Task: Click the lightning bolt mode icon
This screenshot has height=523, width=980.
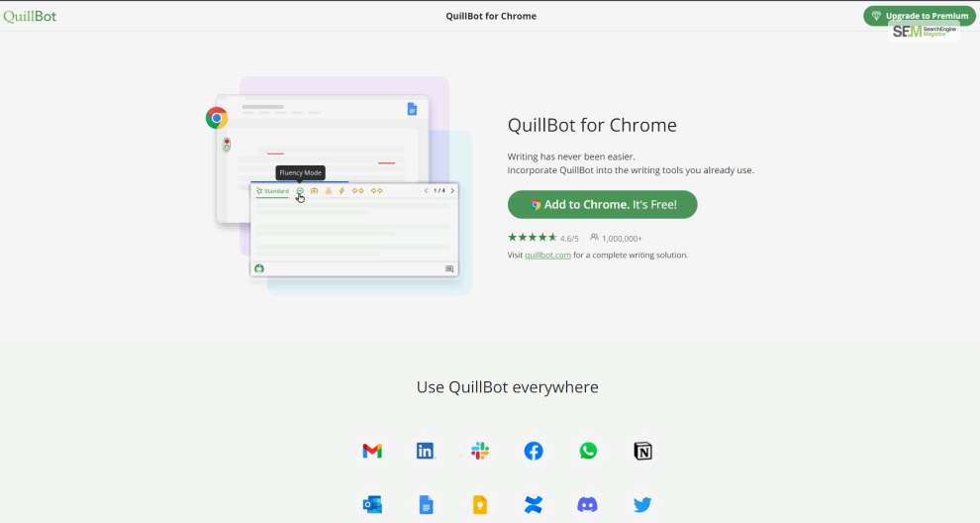Action: point(342,191)
